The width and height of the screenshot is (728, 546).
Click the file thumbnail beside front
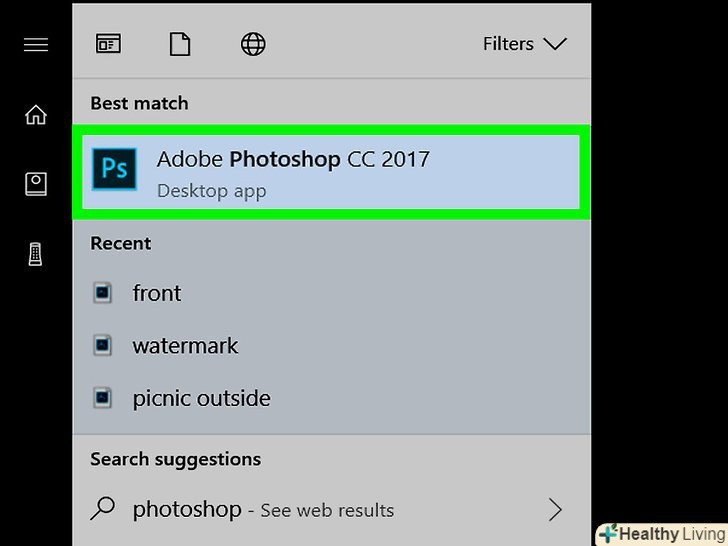pyautogui.click(x=102, y=293)
